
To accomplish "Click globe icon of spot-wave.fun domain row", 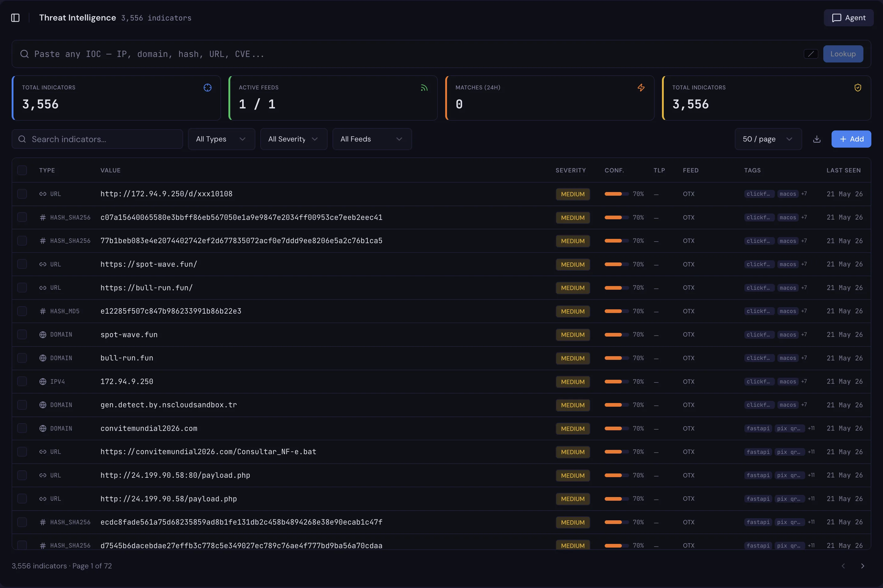I will coord(43,334).
